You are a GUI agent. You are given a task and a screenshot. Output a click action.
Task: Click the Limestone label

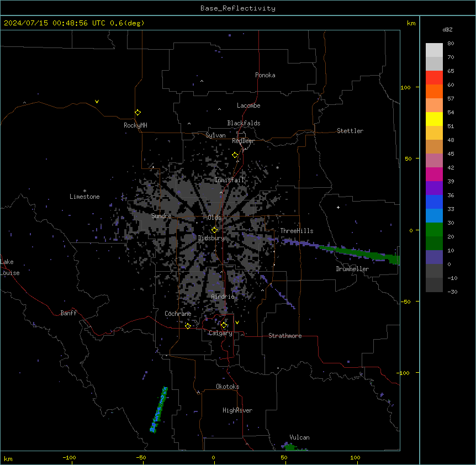tap(84, 197)
